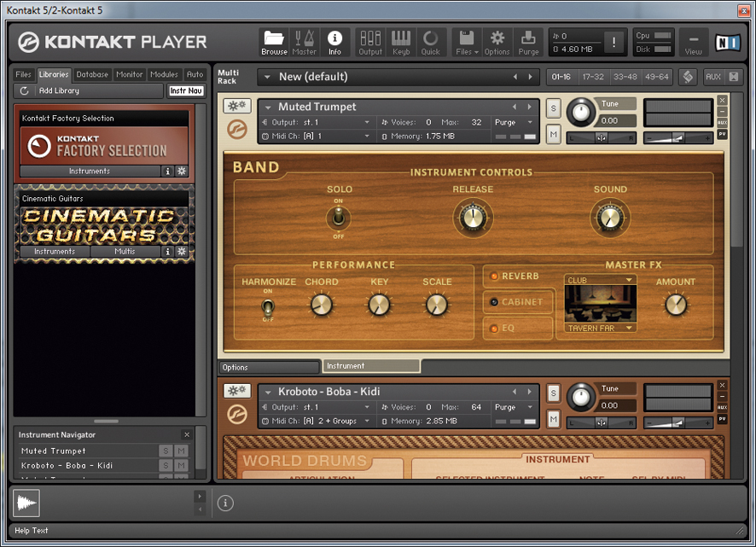Open the View size menu

tap(694, 43)
